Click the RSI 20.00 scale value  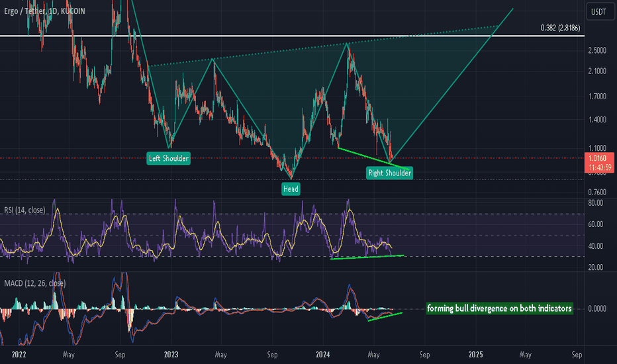[x=596, y=267]
